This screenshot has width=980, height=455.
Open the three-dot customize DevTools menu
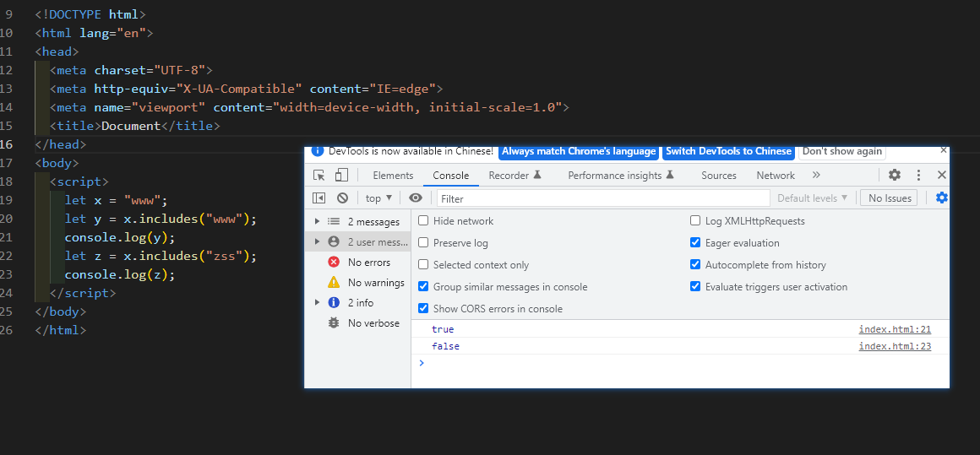[918, 176]
